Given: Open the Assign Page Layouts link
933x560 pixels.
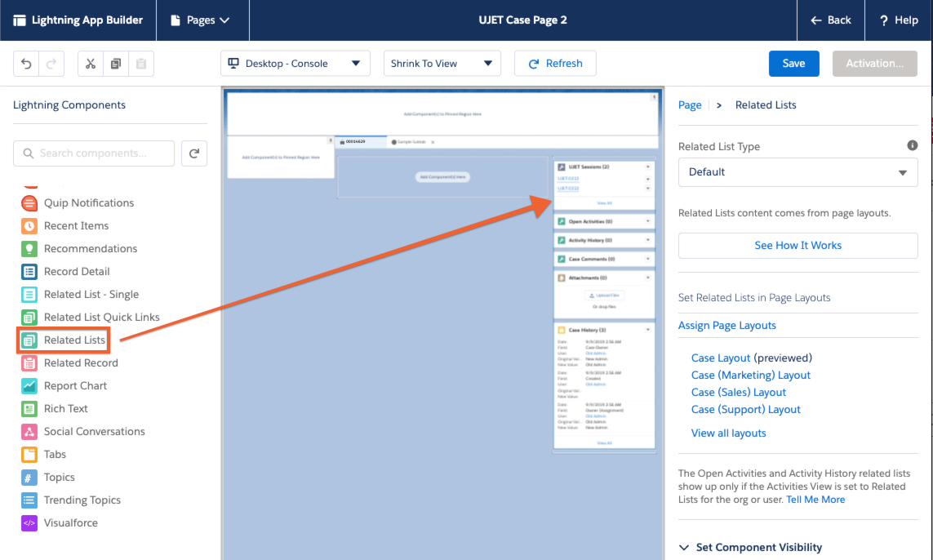Looking at the screenshot, I should (726, 326).
